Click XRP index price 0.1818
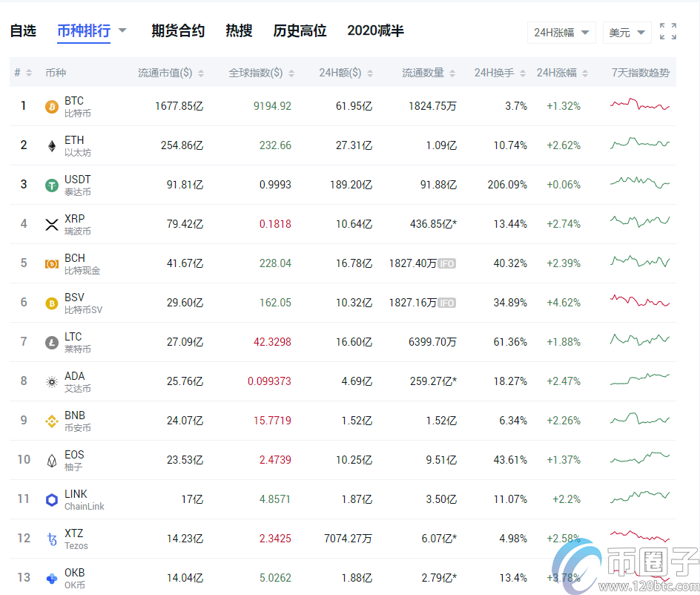The width and height of the screenshot is (700, 595). [x=275, y=224]
